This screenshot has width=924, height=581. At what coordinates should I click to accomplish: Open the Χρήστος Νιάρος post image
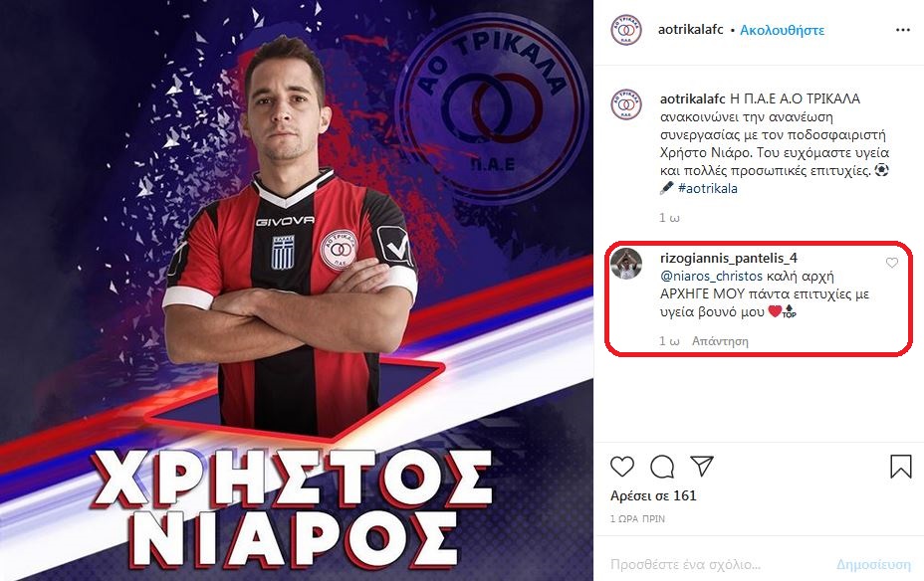[297, 290]
